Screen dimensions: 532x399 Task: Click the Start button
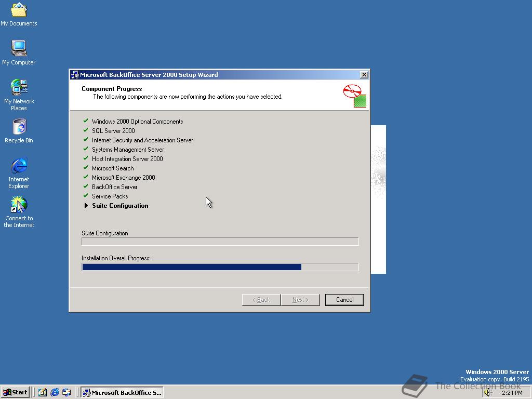pyautogui.click(x=15, y=392)
